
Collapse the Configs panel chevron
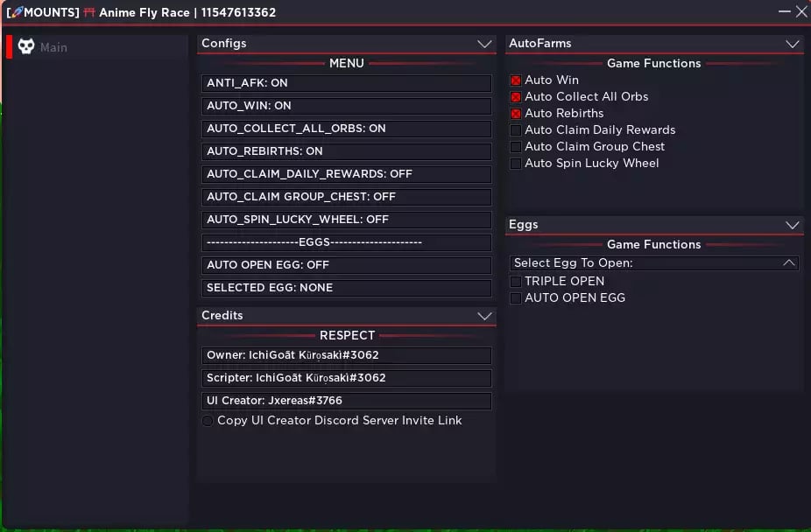click(x=484, y=44)
